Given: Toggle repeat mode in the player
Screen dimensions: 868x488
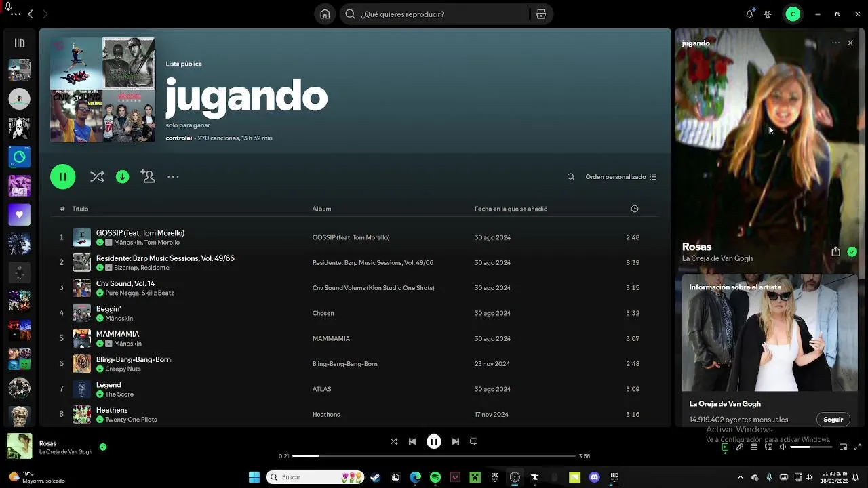Looking at the screenshot, I should click(x=474, y=441).
